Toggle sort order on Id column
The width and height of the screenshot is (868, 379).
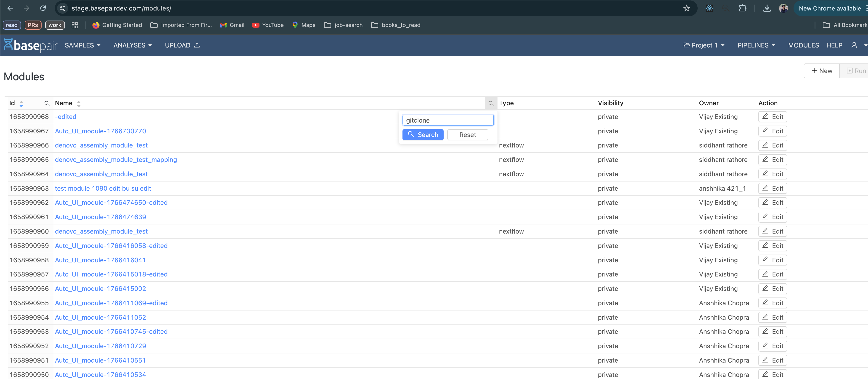click(x=21, y=103)
